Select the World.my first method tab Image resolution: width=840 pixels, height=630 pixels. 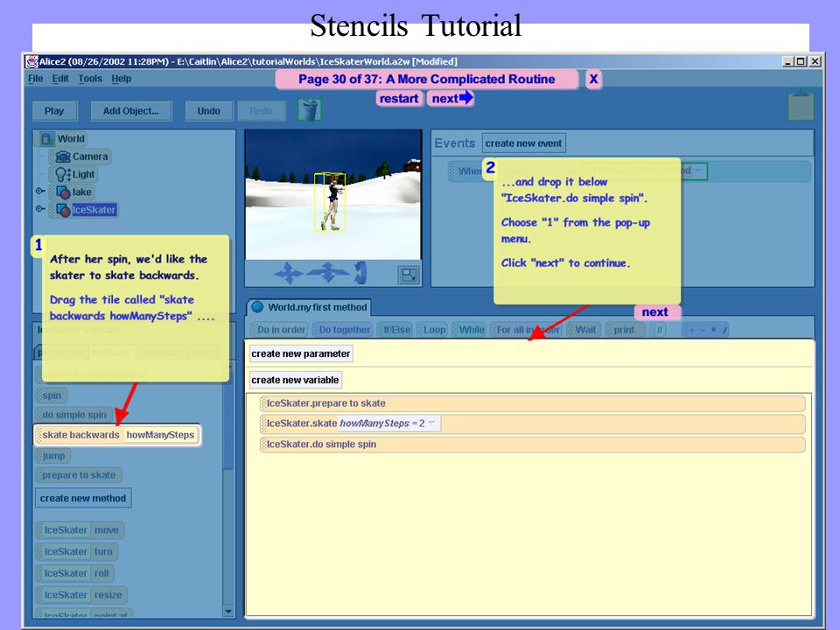[x=309, y=307]
